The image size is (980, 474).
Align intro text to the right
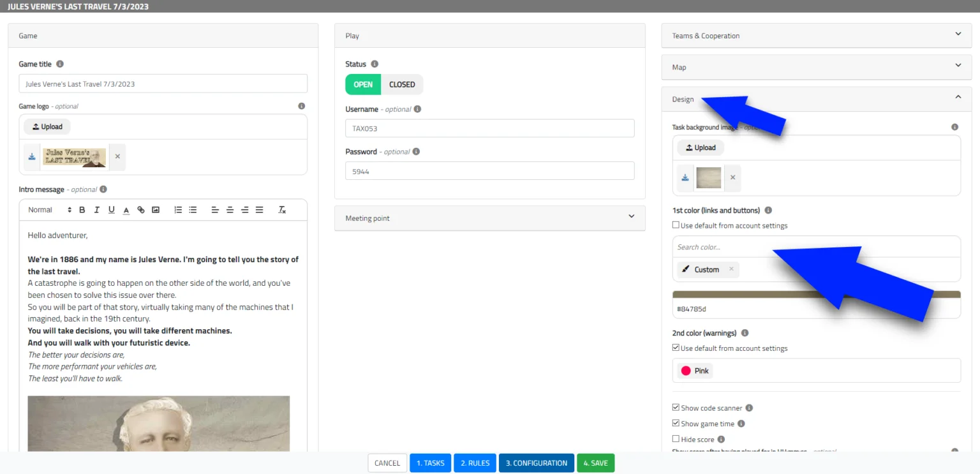coord(245,210)
